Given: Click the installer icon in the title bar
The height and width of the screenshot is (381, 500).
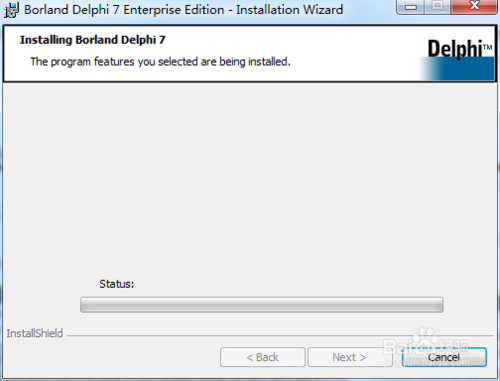Looking at the screenshot, I should pos(11,10).
